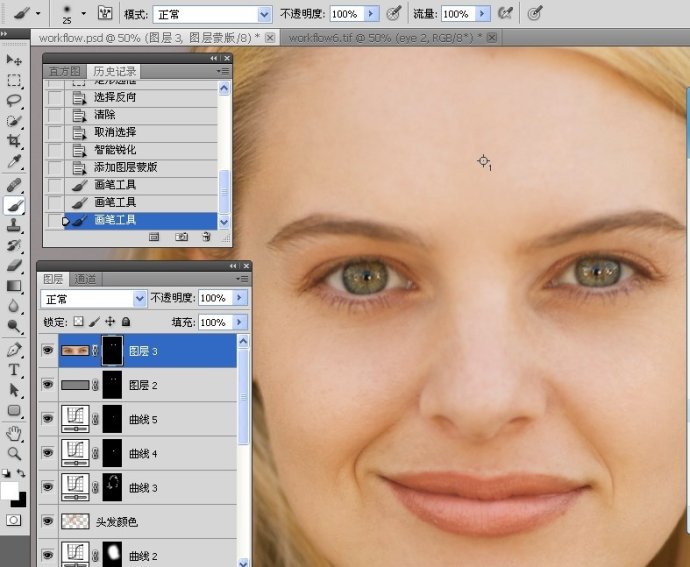Toggle visibility of 头发颜色 layer
This screenshot has width=690, height=567.
pyautogui.click(x=48, y=521)
